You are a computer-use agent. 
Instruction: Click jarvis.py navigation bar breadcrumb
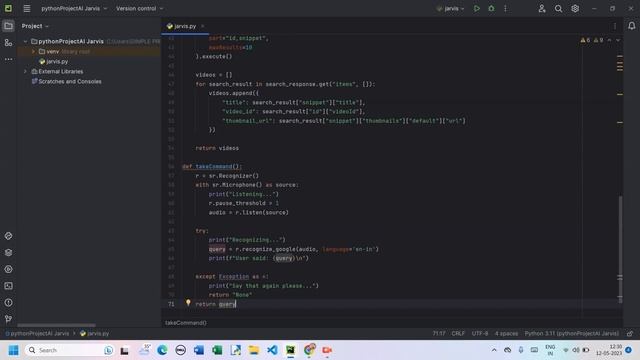(x=95, y=333)
